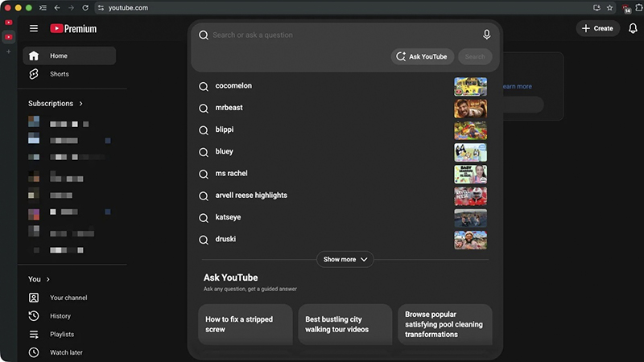
Task: Click the extensions puzzle icon
Action: pyautogui.click(x=639, y=7)
